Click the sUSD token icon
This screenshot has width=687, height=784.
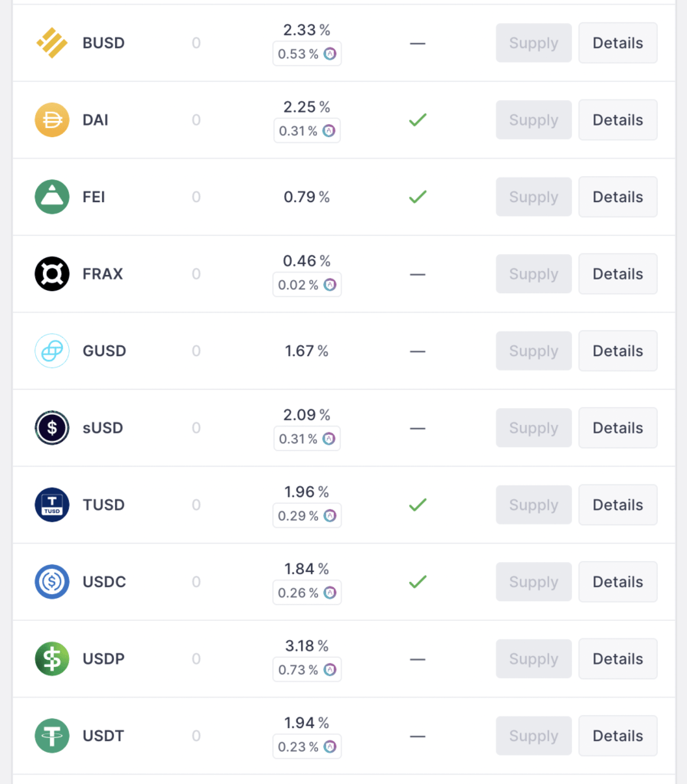(x=52, y=428)
